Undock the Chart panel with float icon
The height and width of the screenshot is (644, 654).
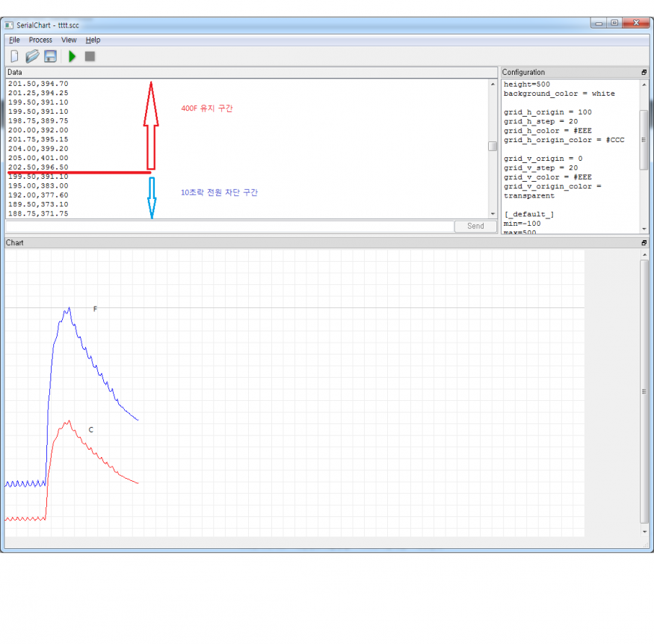click(x=644, y=242)
